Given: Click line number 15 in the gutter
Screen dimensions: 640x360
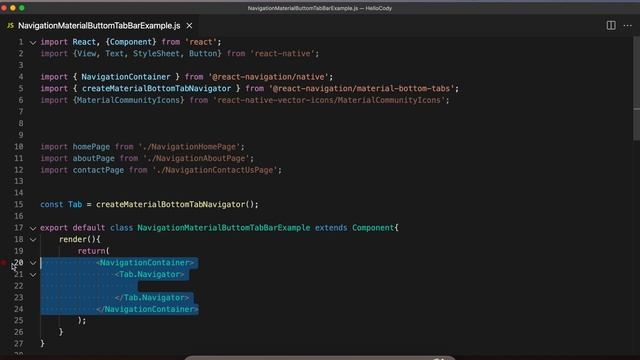Looking at the screenshot, I should (x=18, y=204).
